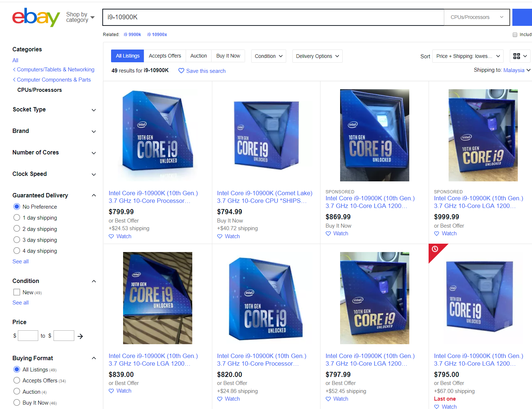Select the 1 day shipping option
The height and width of the screenshot is (409, 532).
tap(17, 217)
